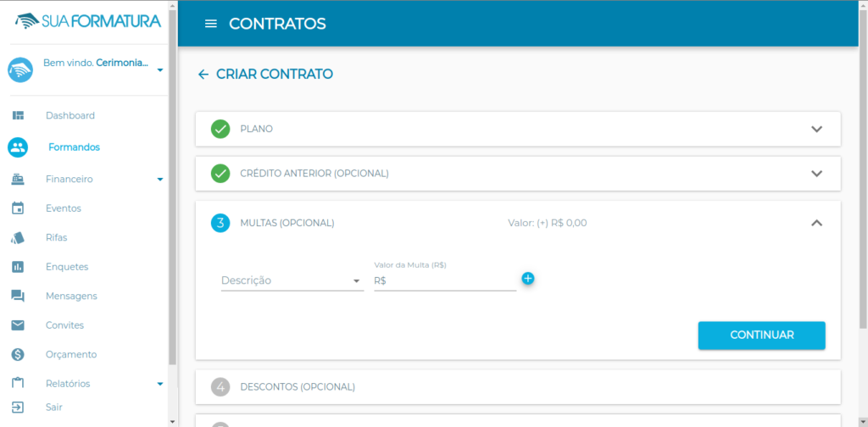Click the Eventos calendar icon

point(19,208)
